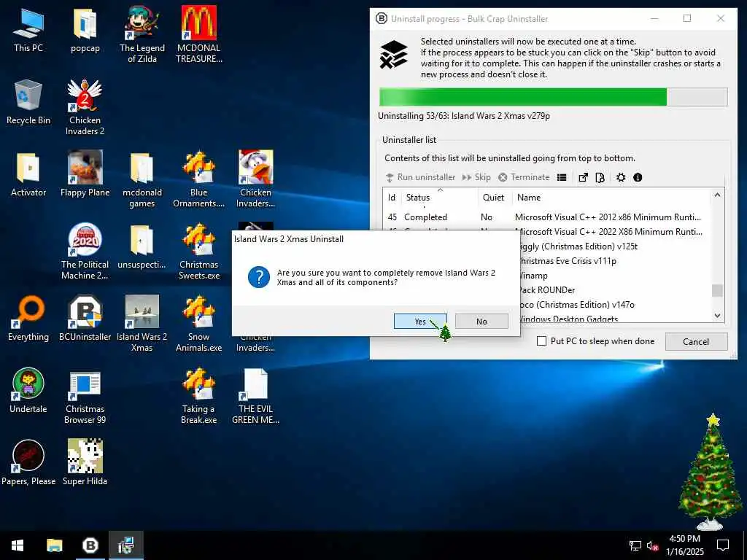The height and width of the screenshot is (560, 747).
Task: Select the (Christmas Edition) v147o list row
Action: point(616,305)
